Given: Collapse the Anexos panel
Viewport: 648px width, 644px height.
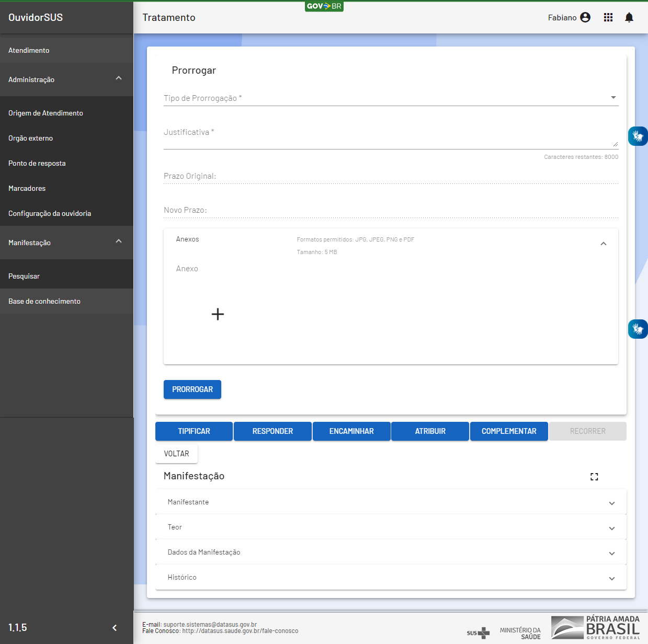Looking at the screenshot, I should (603, 244).
